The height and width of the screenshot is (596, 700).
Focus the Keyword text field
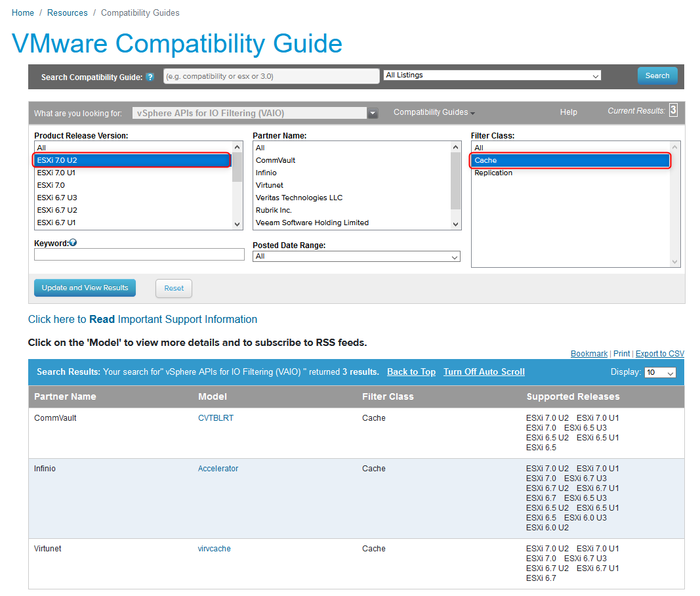139,255
